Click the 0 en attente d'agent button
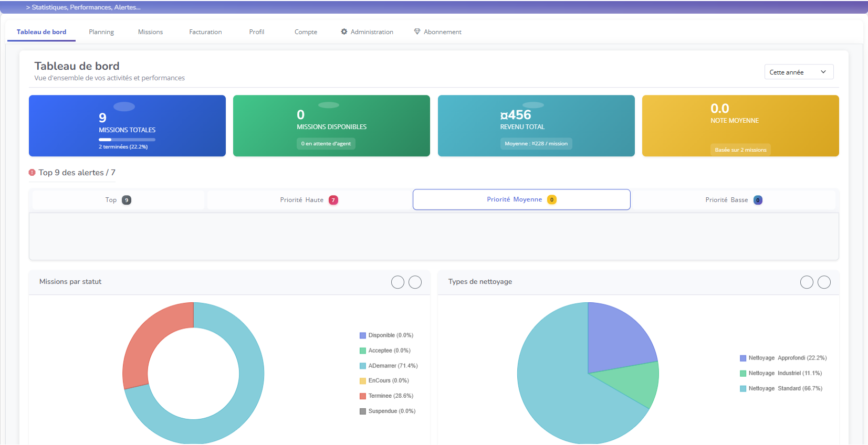 coord(326,144)
